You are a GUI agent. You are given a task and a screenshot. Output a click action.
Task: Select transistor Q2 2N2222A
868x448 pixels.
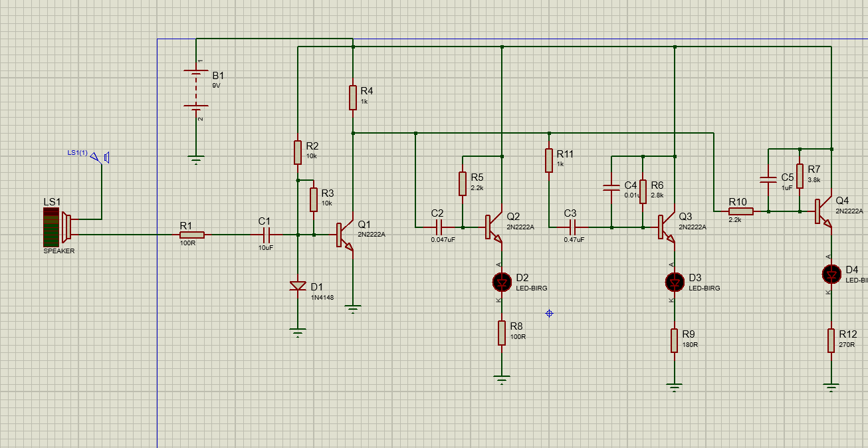pos(493,227)
